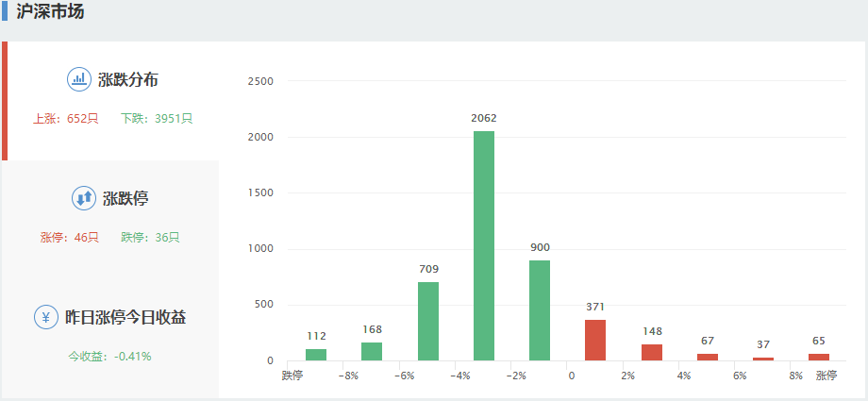The height and width of the screenshot is (401, 868).
Task: Click the red bar labeled 148
Action: coord(652,352)
